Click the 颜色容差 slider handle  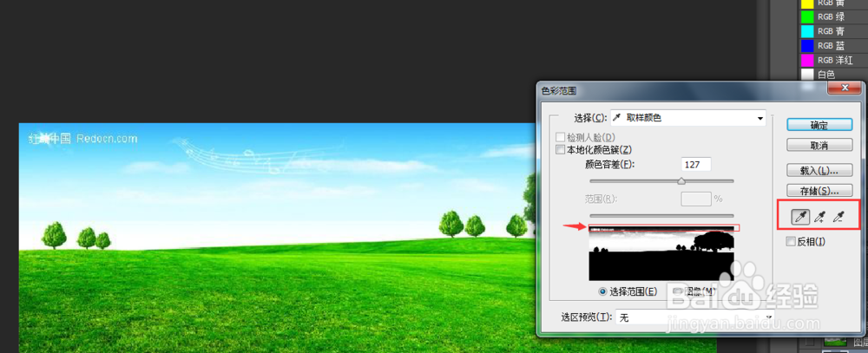coord(681,181)
